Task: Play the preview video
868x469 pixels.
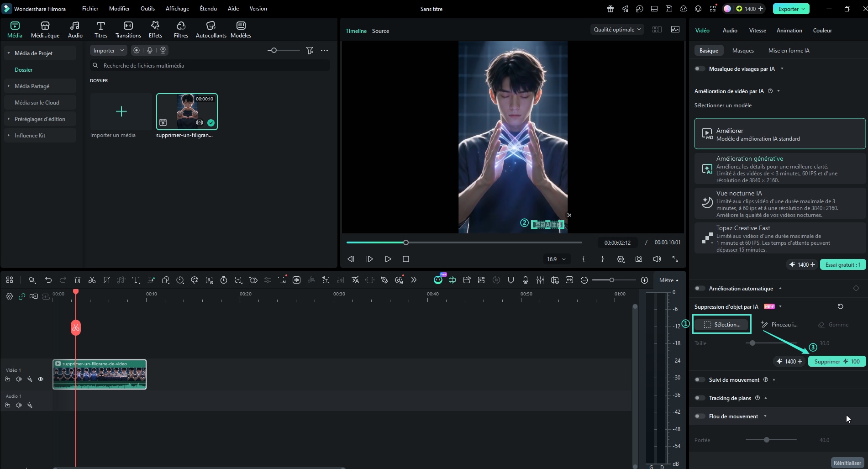Action: coord(388,259)
